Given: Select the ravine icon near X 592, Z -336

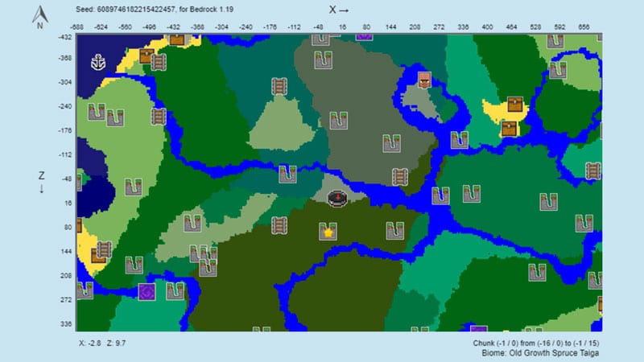Looking at the screenshot, I should (x=558, y=70).
